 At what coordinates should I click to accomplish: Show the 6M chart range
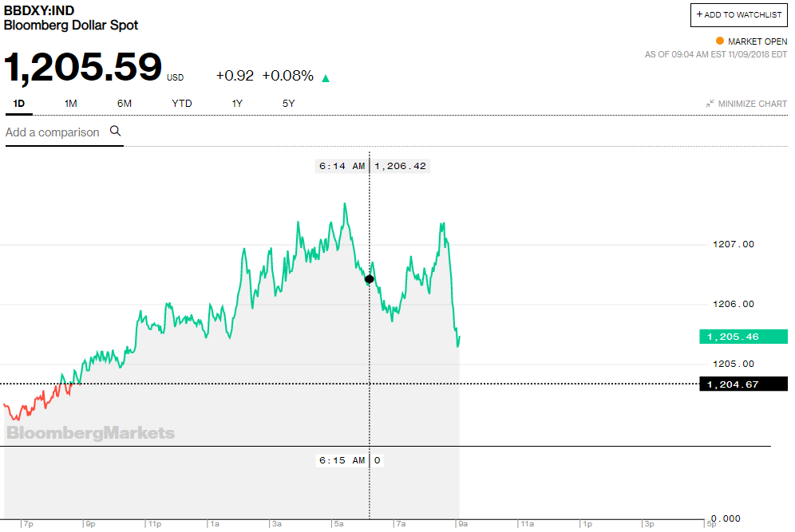pos(124,104)
